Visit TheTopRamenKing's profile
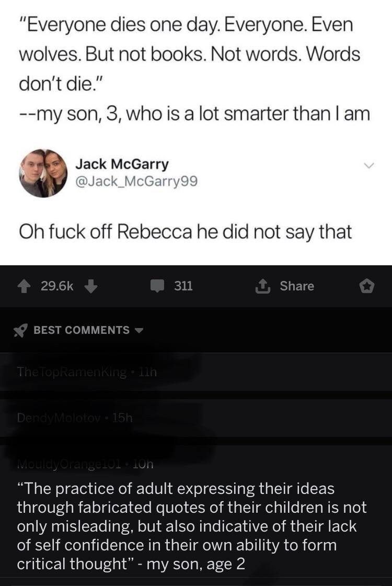Viewport: 392px width, 586px height. pyautogui.click(x=72, y=372)
